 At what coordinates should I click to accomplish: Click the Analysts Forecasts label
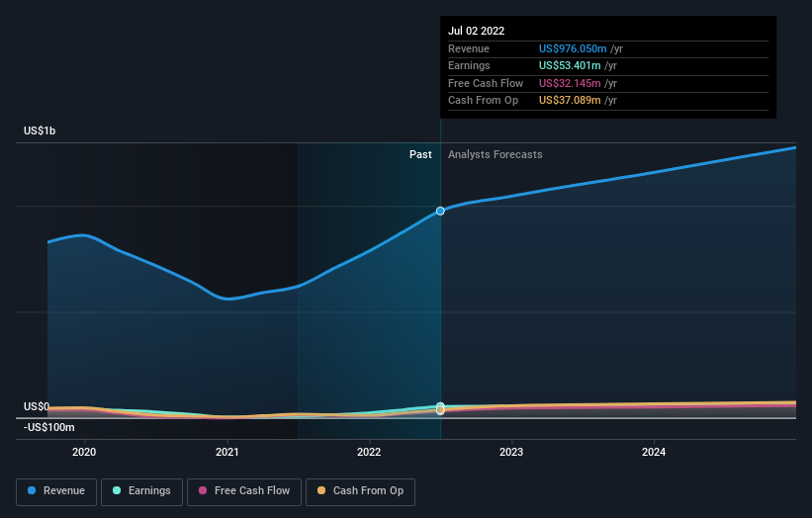[x=496, y=155]
